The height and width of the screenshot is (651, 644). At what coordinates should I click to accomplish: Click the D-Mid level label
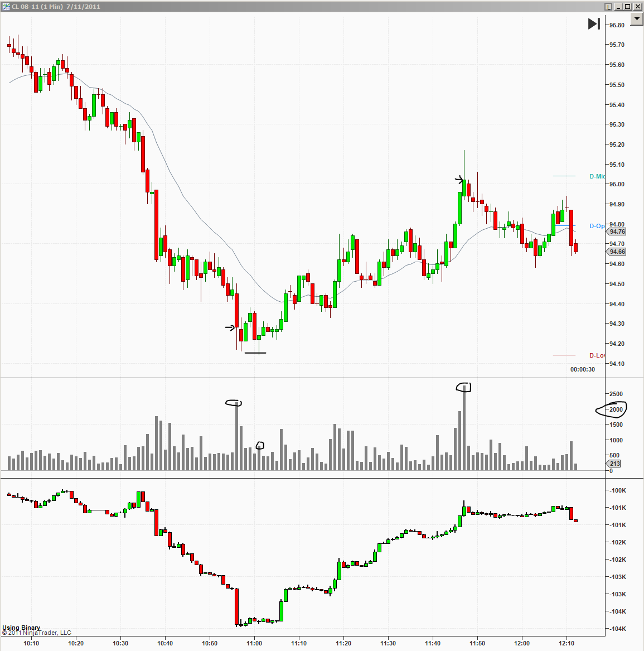597,176
